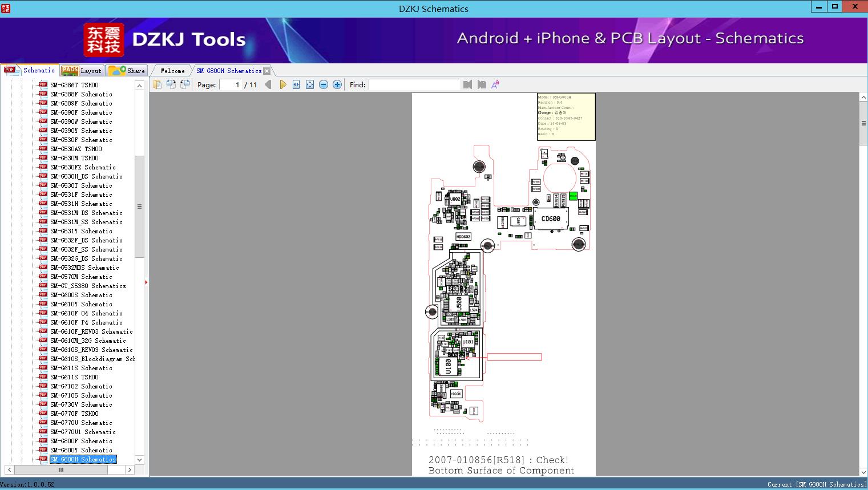Fit the page to width

(x=296, y=84)
